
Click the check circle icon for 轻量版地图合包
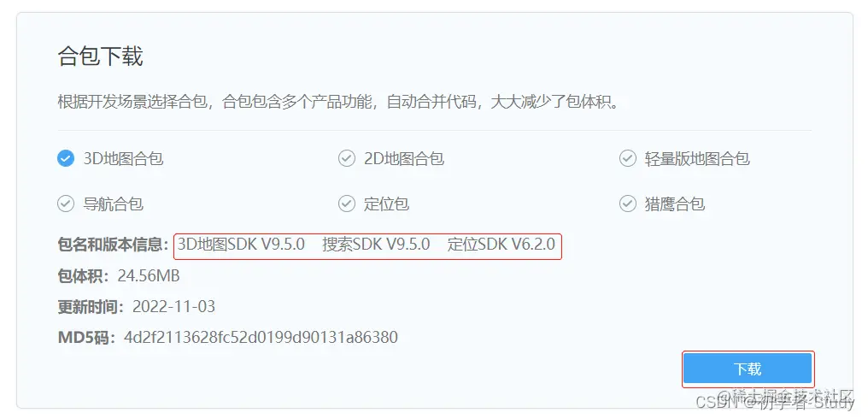click(627, 159)
